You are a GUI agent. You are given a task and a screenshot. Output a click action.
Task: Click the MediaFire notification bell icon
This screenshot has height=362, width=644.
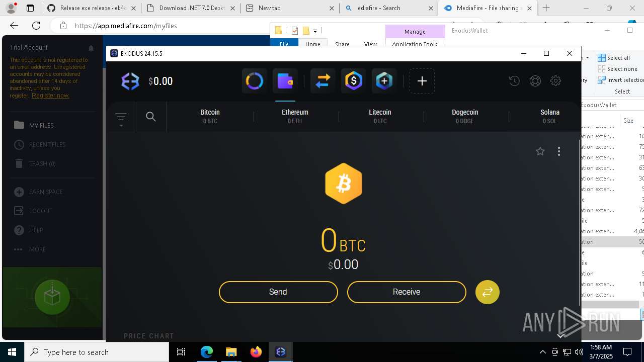point(91,48)
